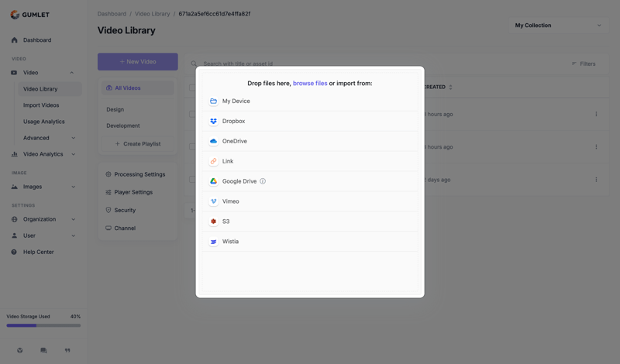Select the header row checkbox
The image size is (620, 364).
(192, 88)
